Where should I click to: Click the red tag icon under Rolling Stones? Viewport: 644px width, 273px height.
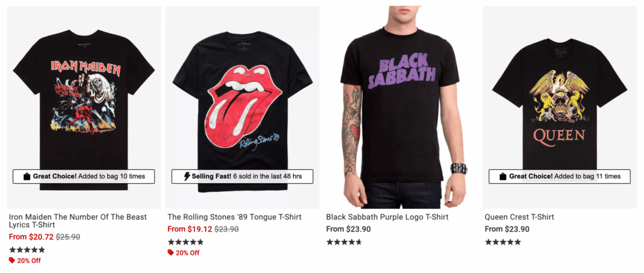[171, 253]
